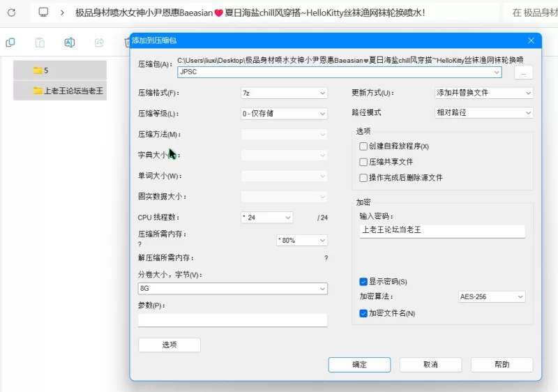Image resolution: width=558 pixels, height=392 pixels.
Task: Click the paste icon in Explorer toolbar
Action: pyautogui.click(x=40, y=43)
